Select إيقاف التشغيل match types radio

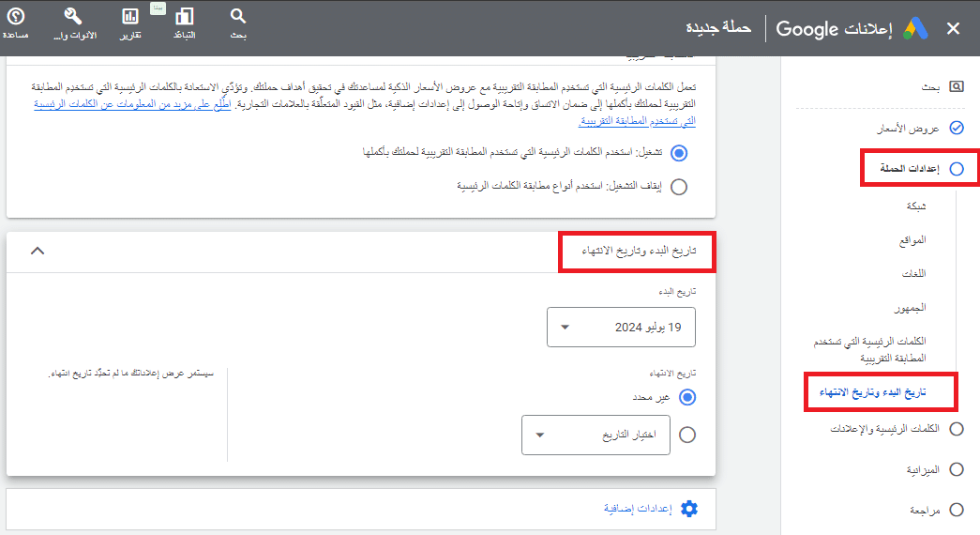coord(679,187)
